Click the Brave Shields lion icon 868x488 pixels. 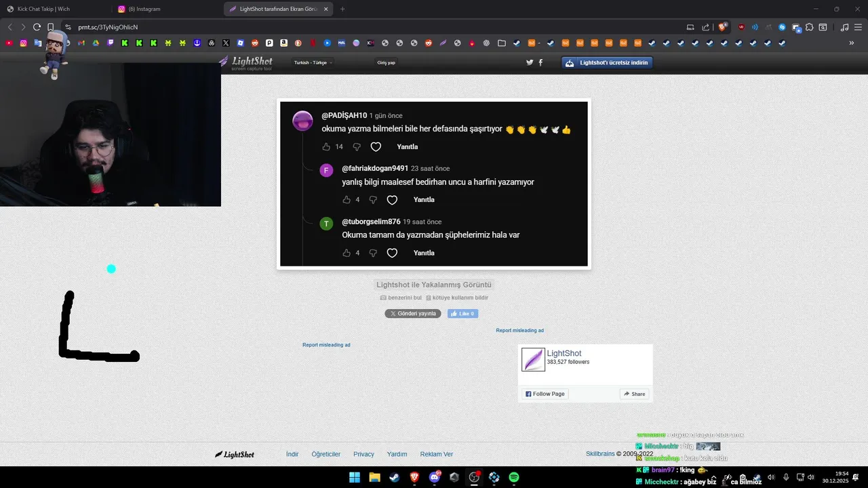[722, 27]
